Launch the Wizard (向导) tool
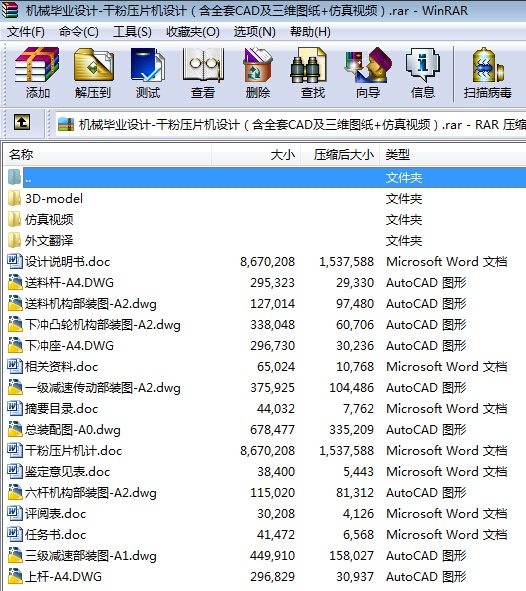 tap(368, 64)
